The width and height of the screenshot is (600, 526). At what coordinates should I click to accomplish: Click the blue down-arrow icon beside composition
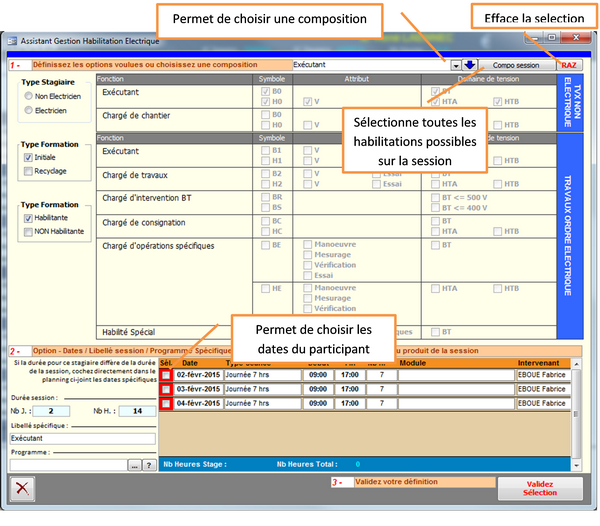coord(469,65)
